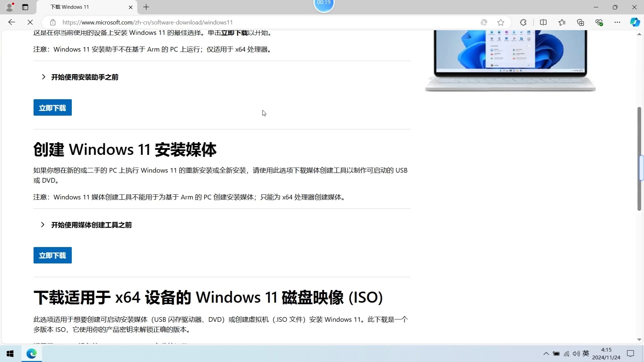Viewport: 644px width, 362px height.
Task: Show hidden system tray icons
Action: coord(546,354)
